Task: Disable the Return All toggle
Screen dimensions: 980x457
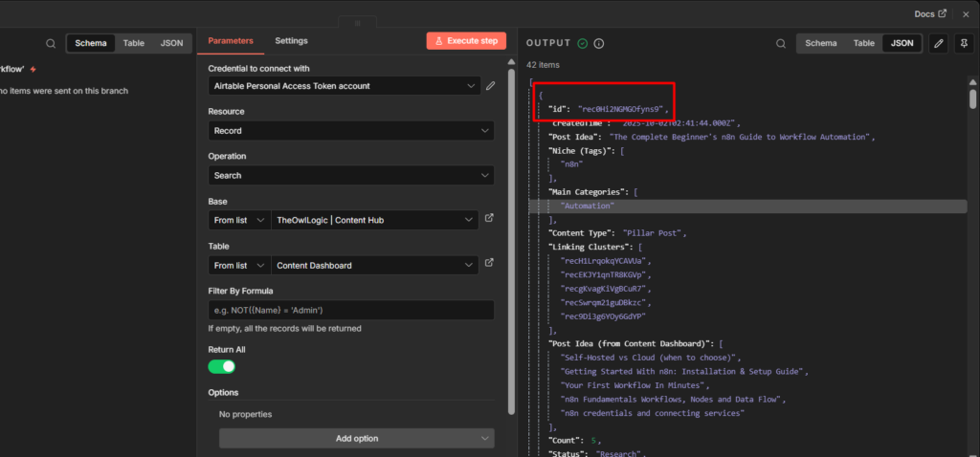Action: tap(222, 366)
